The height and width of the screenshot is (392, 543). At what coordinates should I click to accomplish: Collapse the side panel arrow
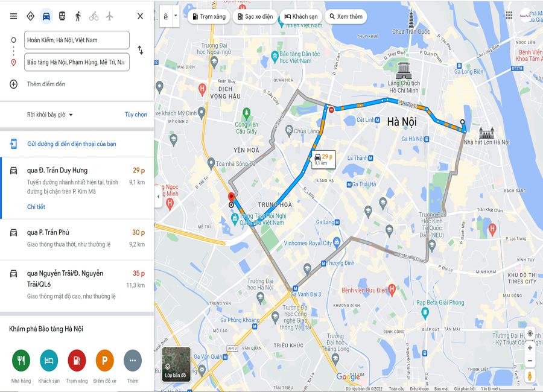click(x=158, y=197)
